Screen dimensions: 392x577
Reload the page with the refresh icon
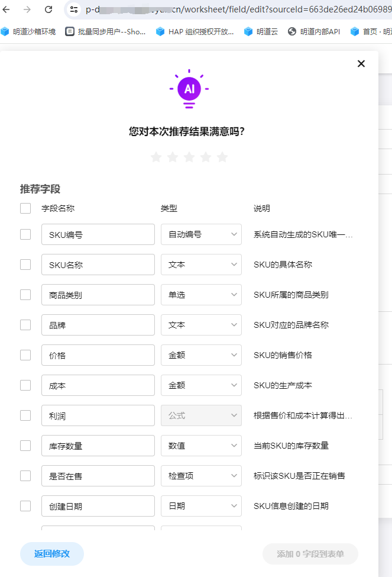[x=48, y=9]
